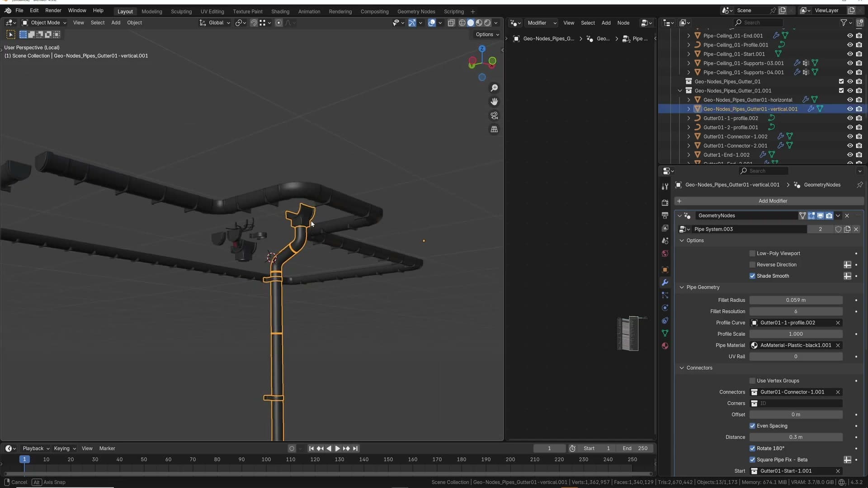The image size is (868, 488).
Task: Open outliner filter funnel icon
Action: pos(844,23)
